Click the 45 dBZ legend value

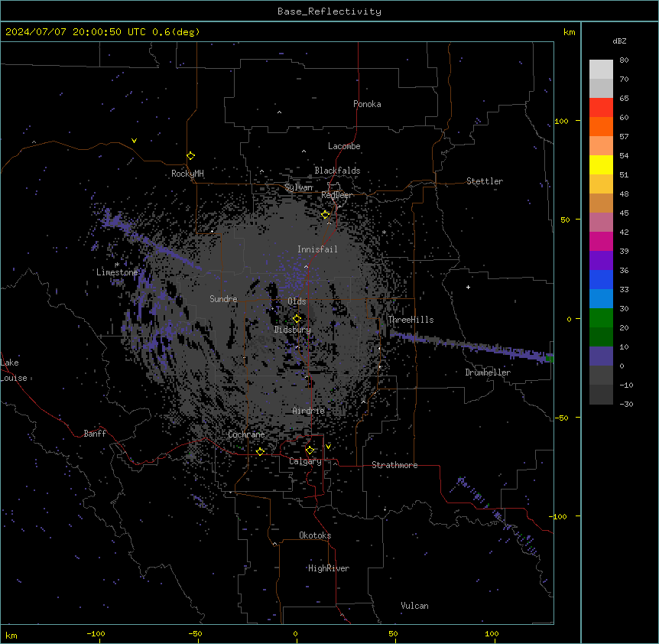(624, 213)
